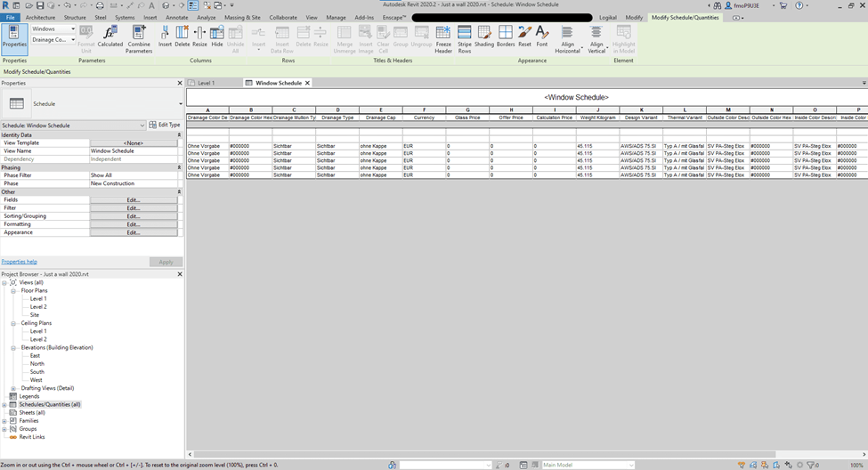Collapse the Floor Plans tree node
Image resolution: width=868 pixels, height=470 pixels.
13,291
